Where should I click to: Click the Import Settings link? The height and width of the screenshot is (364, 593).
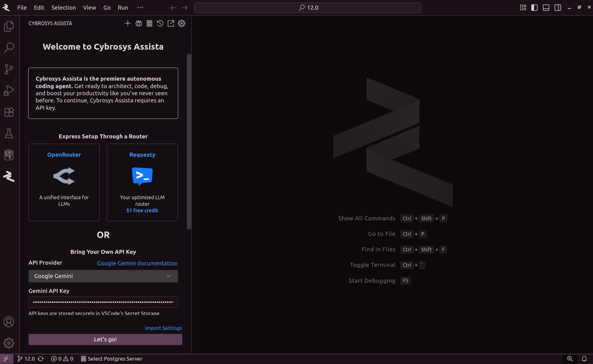point(163,328)
